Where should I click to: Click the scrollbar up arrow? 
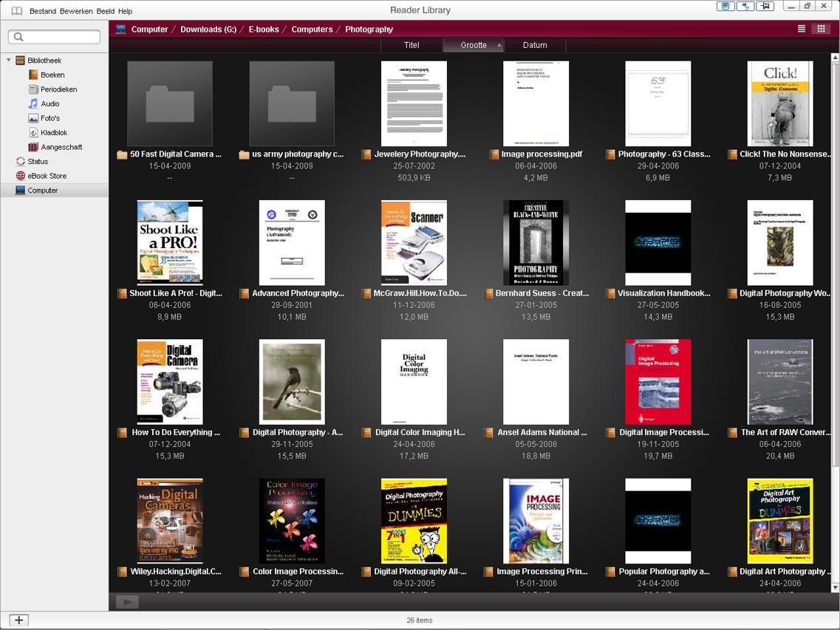pos(835,58)
